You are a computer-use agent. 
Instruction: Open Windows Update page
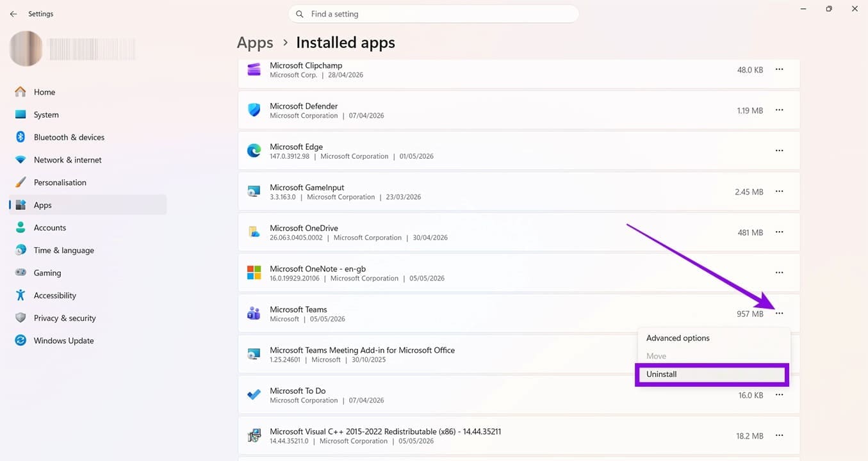coord(88,341)
